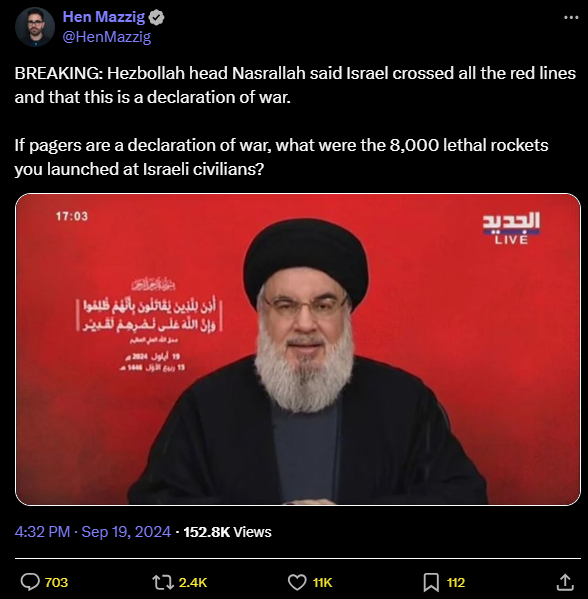Click the reply speech bubble icon
Screen dimensions: 588x599
point(30,582)
